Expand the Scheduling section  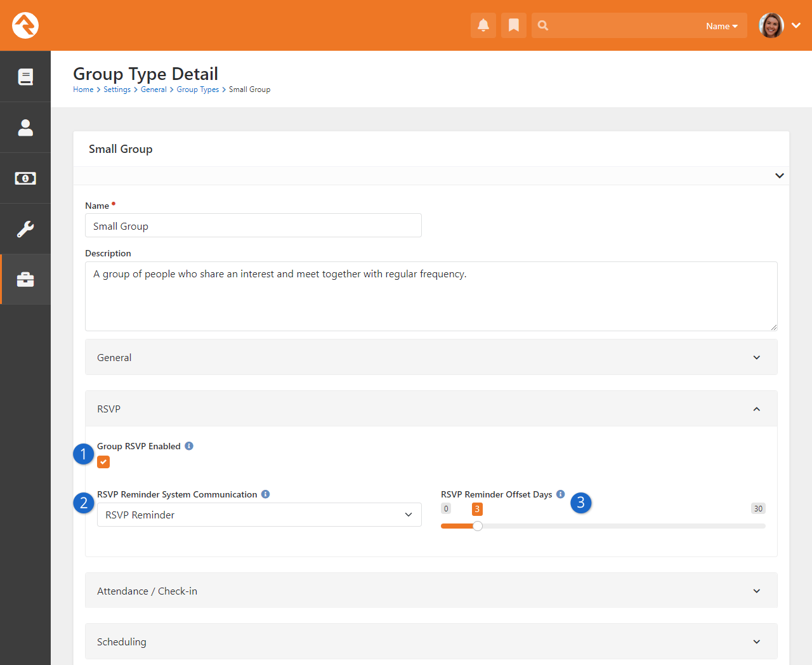point(431,642)
